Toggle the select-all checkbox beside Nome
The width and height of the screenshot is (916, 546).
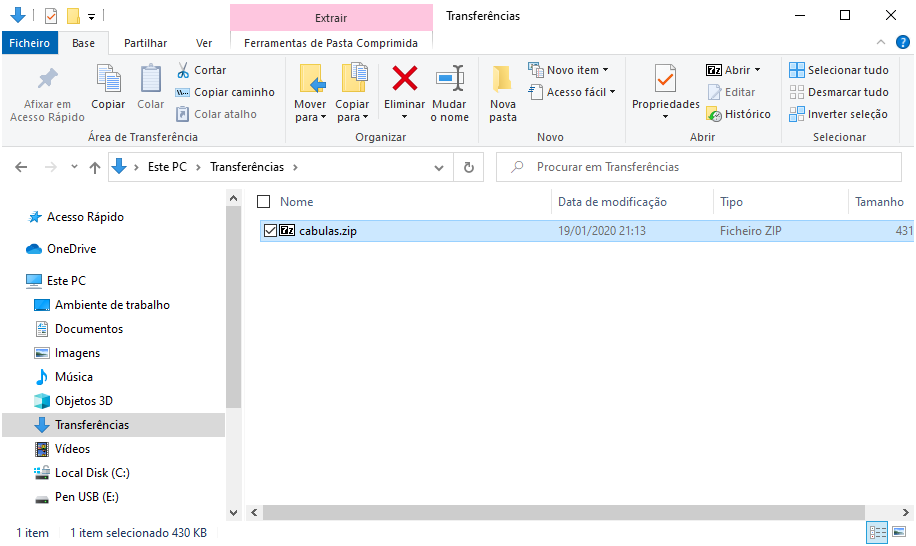pyautogui.click(x=263, y=201)
